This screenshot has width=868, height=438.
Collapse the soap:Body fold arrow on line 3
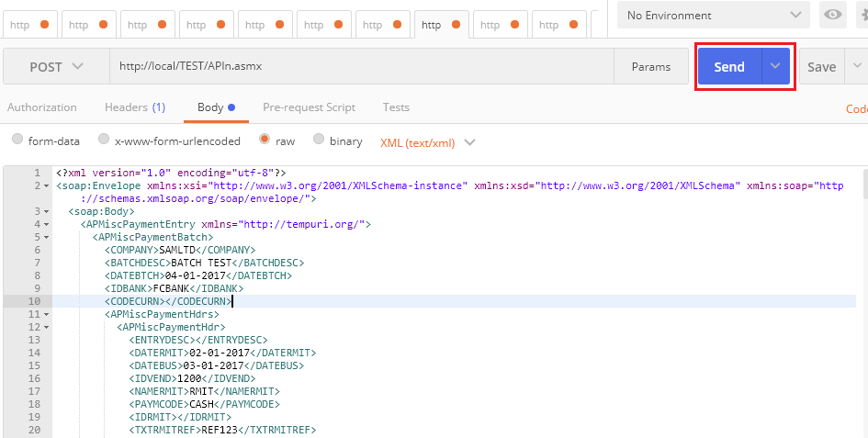46,211
